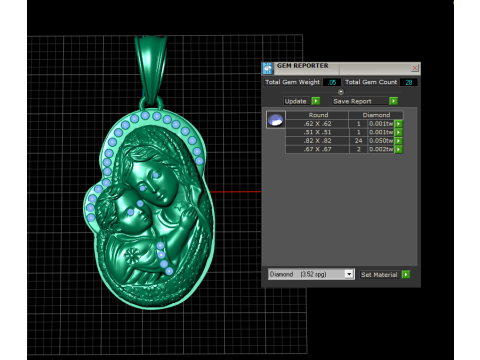Click the Update button
The width and height of the screenshot is (480, 360).
click(x=297, y=101)
